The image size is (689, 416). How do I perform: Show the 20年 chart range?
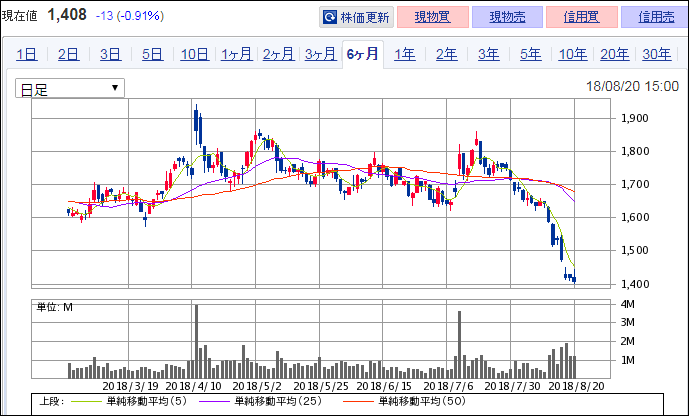(x=615, y=54)
